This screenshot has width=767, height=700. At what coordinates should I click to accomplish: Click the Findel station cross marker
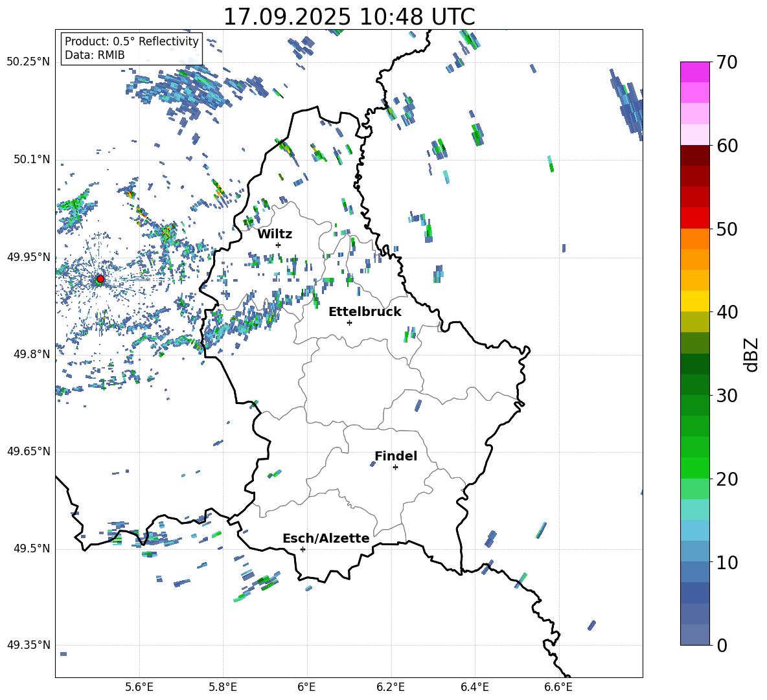click(395, 468)
